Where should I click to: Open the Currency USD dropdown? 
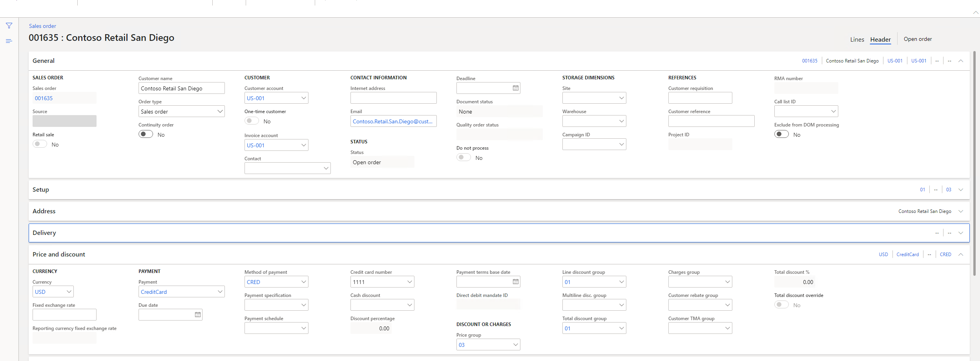pos(69,292)
